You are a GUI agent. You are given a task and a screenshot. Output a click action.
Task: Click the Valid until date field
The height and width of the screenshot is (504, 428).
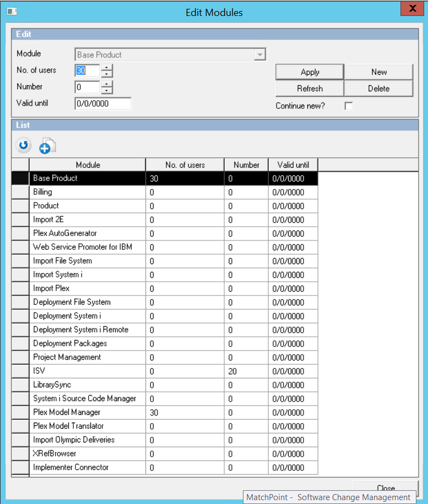pos(103,103)
